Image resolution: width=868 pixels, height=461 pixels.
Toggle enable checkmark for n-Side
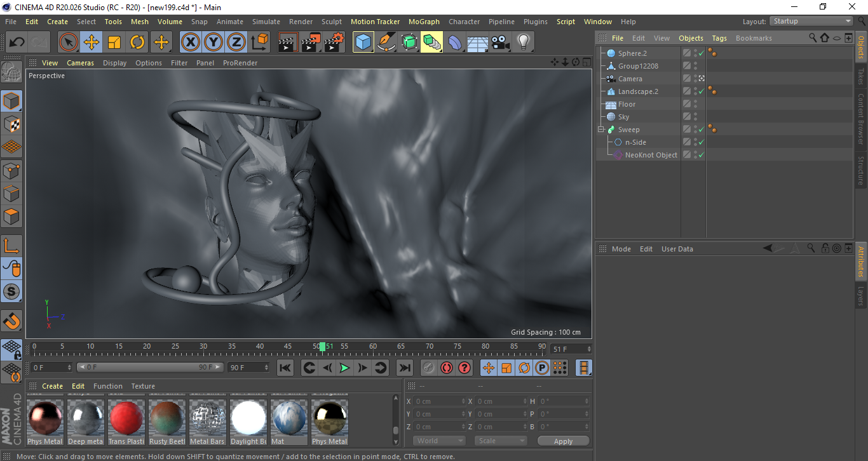coord(701,142)
